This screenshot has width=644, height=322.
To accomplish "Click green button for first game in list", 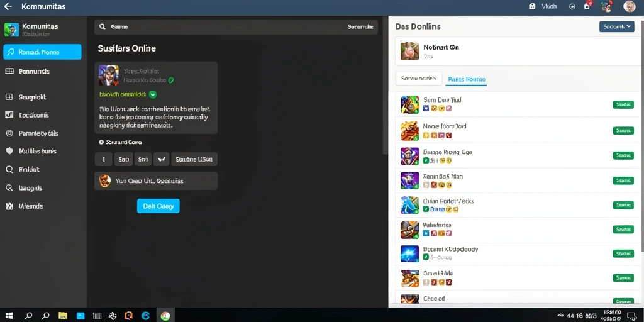I will pyautogui.click(x=623, y=105).
